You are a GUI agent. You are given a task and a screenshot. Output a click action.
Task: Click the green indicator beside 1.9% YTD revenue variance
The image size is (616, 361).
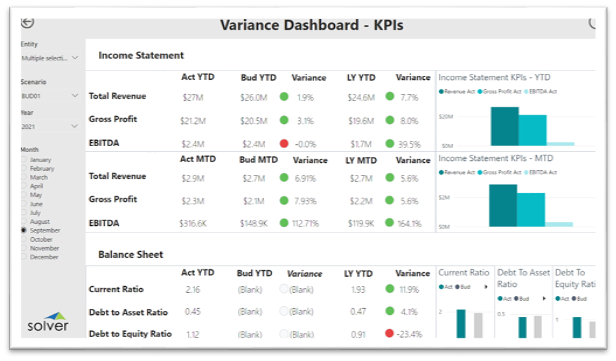click(284, 97)
